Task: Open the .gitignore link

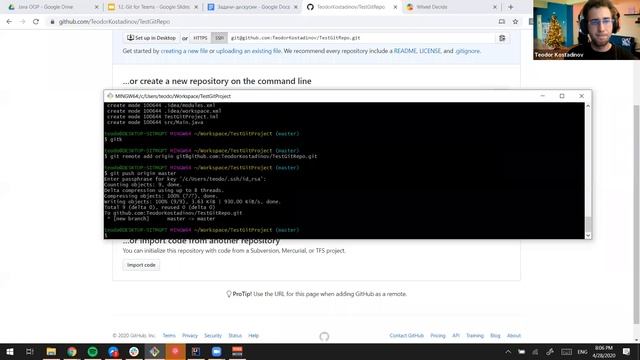Action: (x=467, y=51)
